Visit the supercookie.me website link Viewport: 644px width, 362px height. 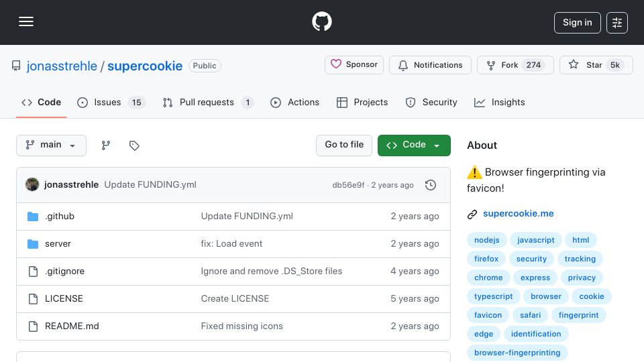point(519,213)
